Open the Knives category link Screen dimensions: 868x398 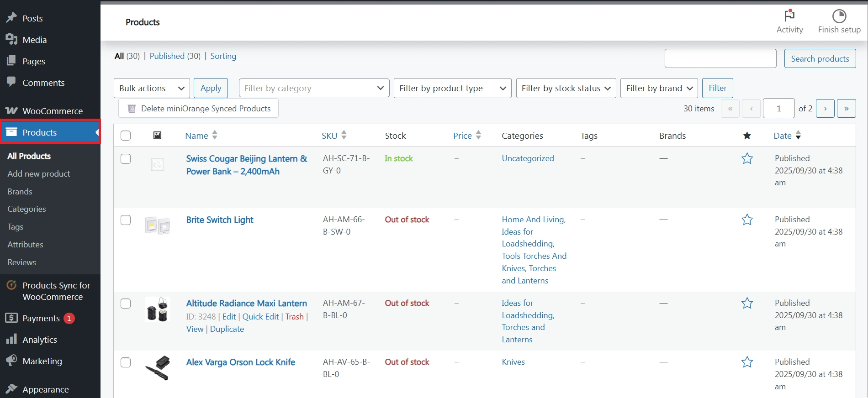click(x=513, y=362)
